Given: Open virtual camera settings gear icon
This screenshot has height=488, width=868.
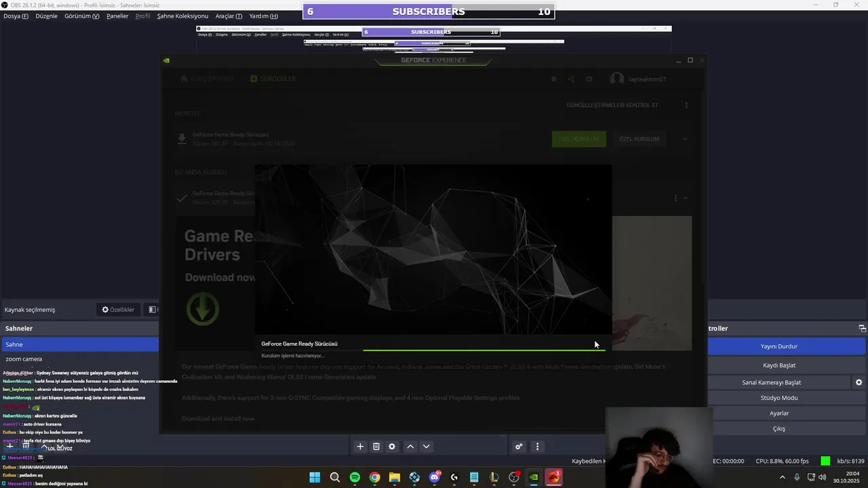Looking at the screenshot, I should [x=859, y=382].
